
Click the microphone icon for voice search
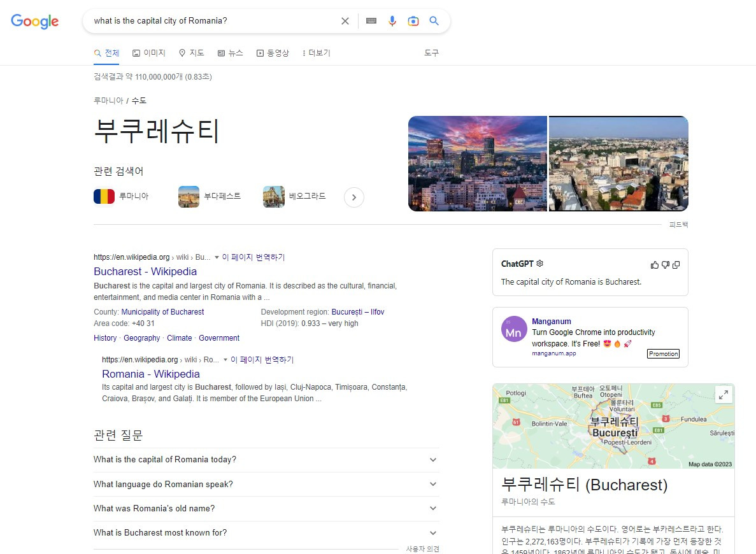tap(392, 20)
